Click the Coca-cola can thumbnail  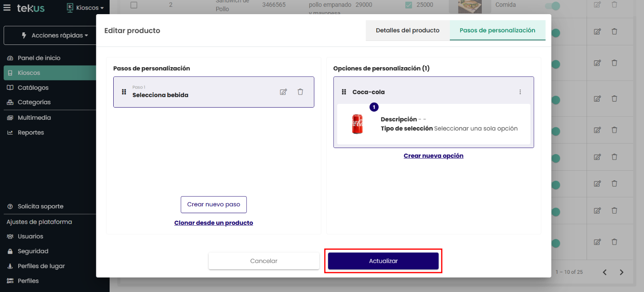click(357, 124)
